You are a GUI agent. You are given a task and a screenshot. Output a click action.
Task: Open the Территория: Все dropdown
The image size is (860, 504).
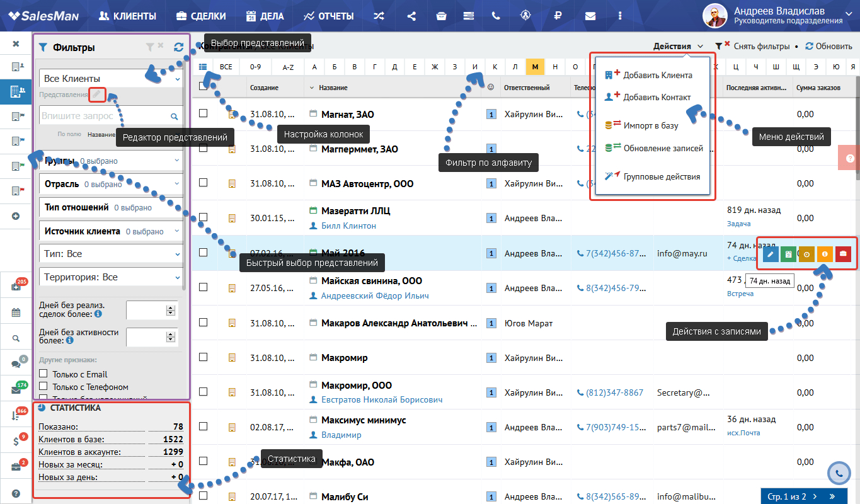coord(111,277)
